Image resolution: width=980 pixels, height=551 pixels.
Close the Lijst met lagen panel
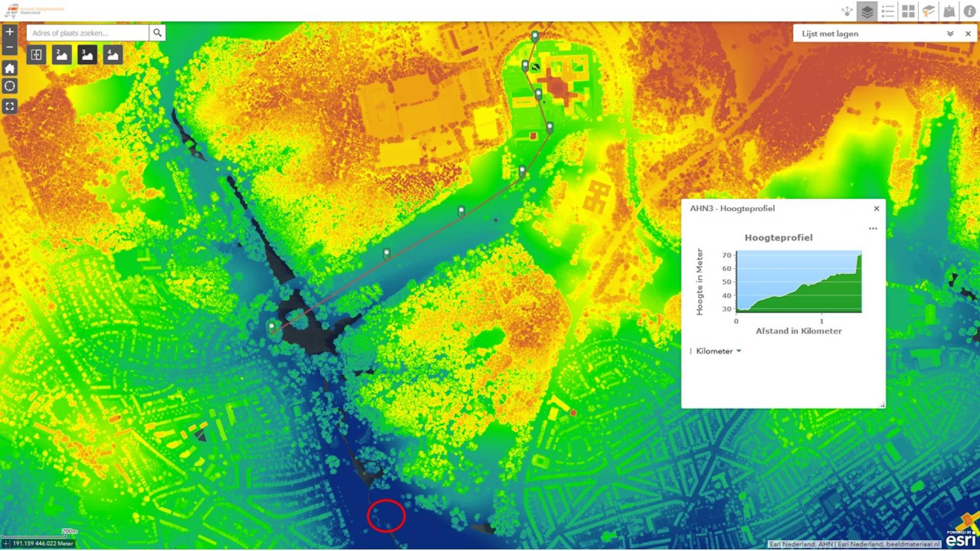tap(968, 34)
